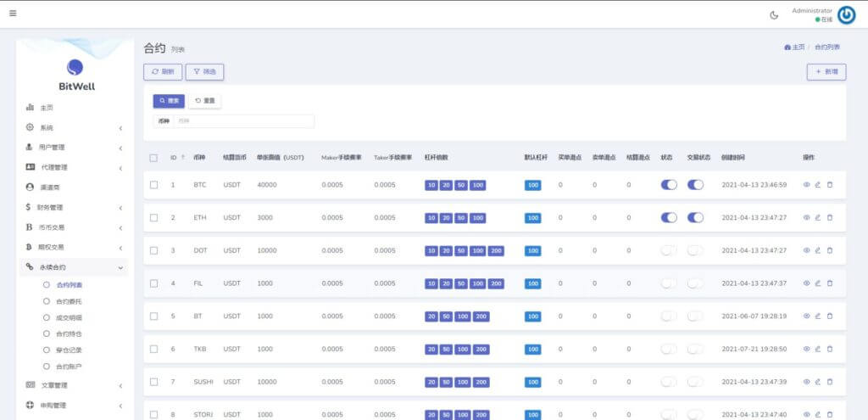
Task: Click the 40000 face value in BTC row
Action: (x=267, y=185)
